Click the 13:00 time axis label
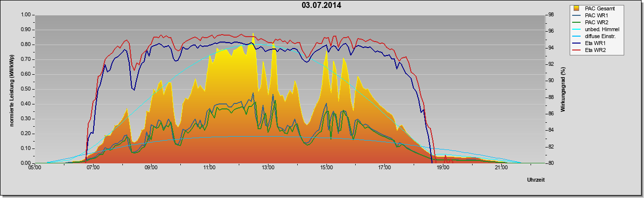The height and width of the screenshot is (198, 644). click(x=268, y=168)
